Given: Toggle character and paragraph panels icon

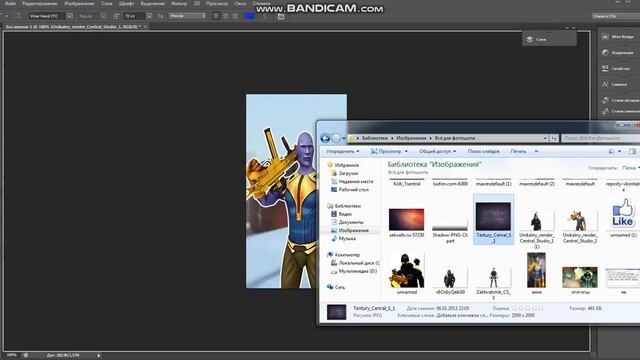Looking at the screenshot, I should click(281, 16).
